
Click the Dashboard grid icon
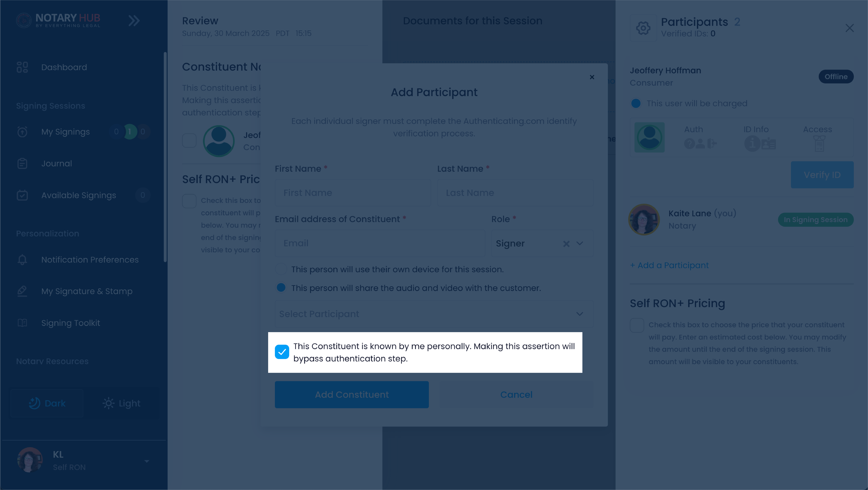coord(22,67)
